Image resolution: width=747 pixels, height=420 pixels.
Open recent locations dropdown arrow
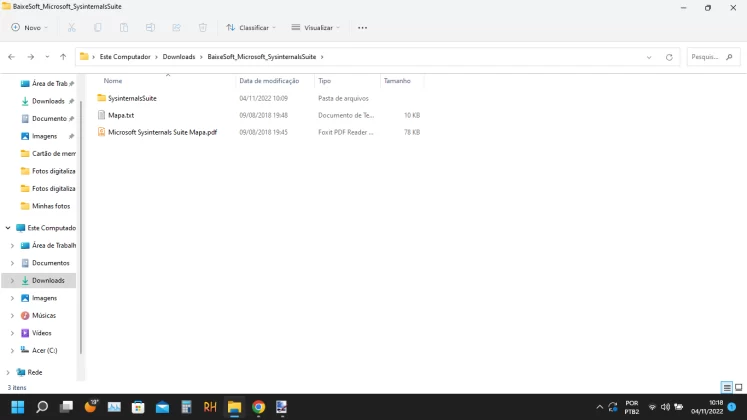click(47, 57)
